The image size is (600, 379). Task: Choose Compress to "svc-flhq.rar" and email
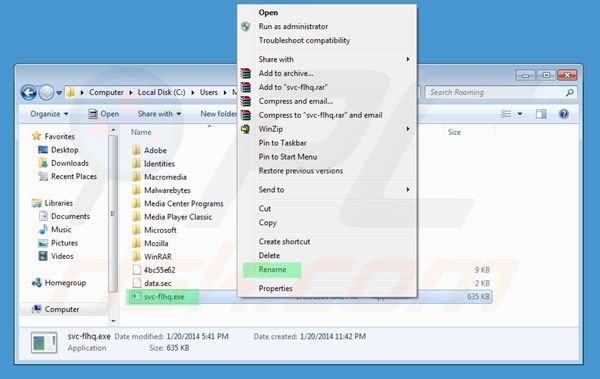pos(320,115)
